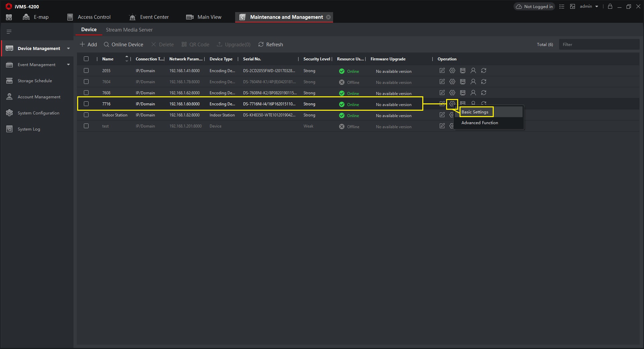Image resolution: width=644 pixels, height=349 pixels.
Task: Collapse the left sidebar with hamburger icon
Action: pos(9,32)
